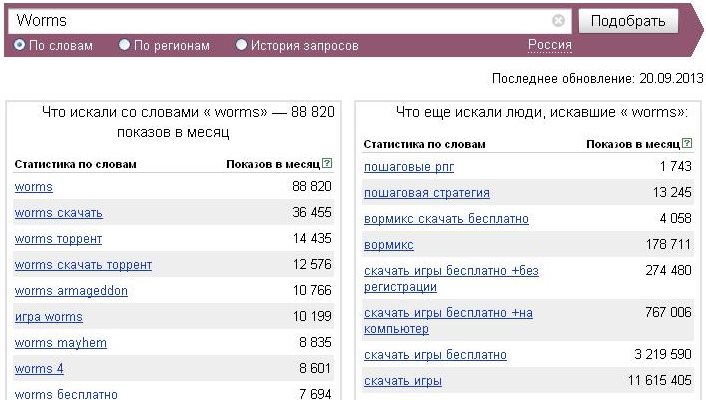Viewport: 706px width, 402px height.
Task: Clear the Worms search field
Action: (558, 21)
